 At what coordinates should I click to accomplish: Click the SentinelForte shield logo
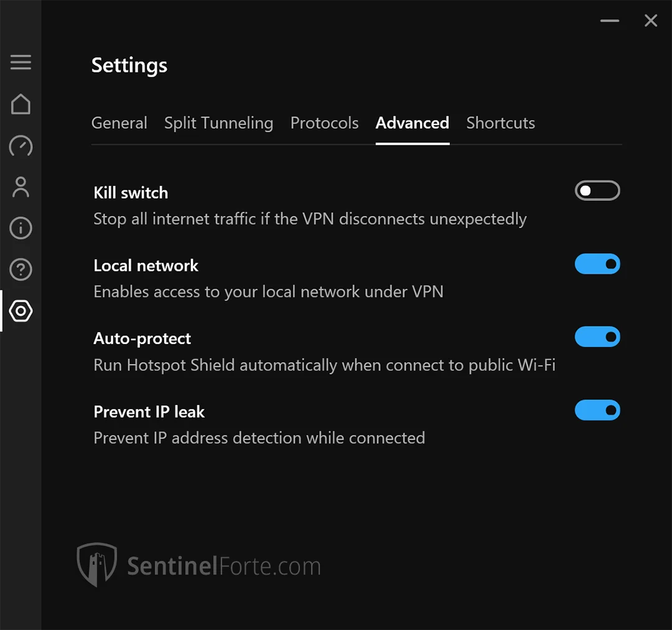(96, 565)
